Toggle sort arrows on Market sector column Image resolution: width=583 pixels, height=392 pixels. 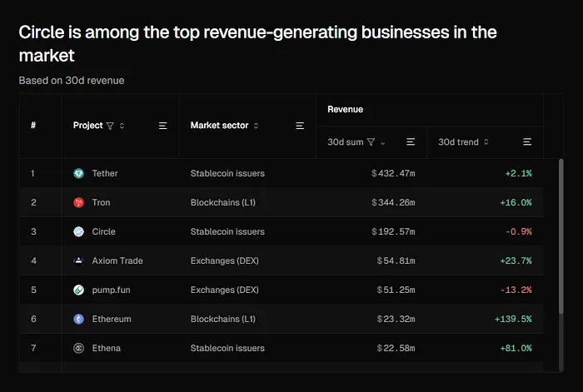pyautogui.click(x=256, y=126)
